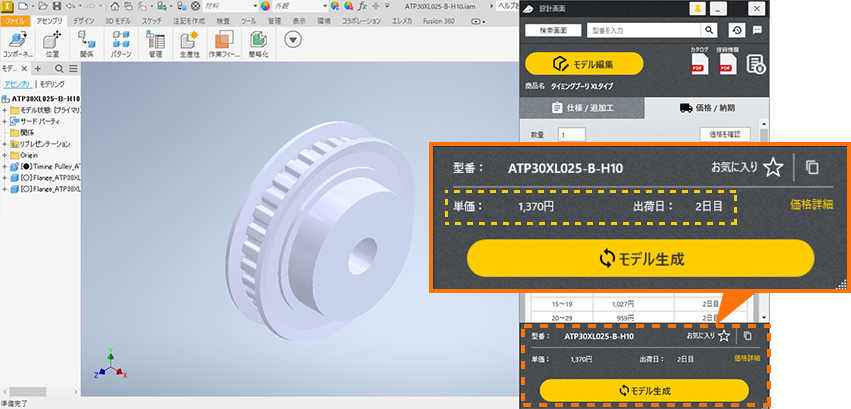851x409 pixels.
Task: Open the 技術情報 PDF document icon
Action: point(727,65)
